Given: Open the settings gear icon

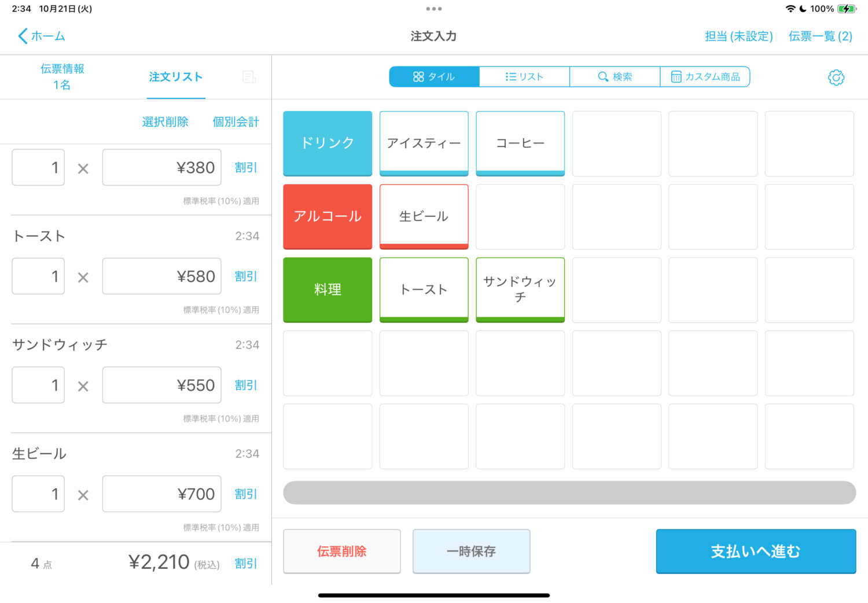Looking at the screenshot, I should click(x=836, y=78).
